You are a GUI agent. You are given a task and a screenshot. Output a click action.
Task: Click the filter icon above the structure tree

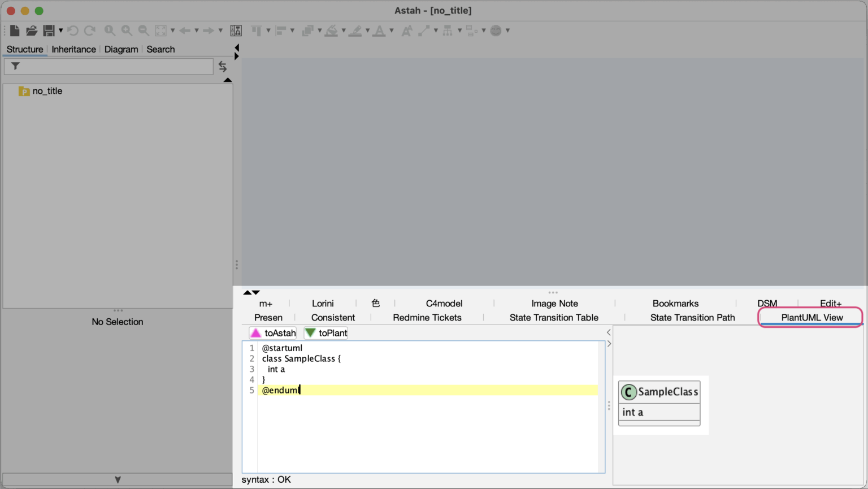click(15, 66)
